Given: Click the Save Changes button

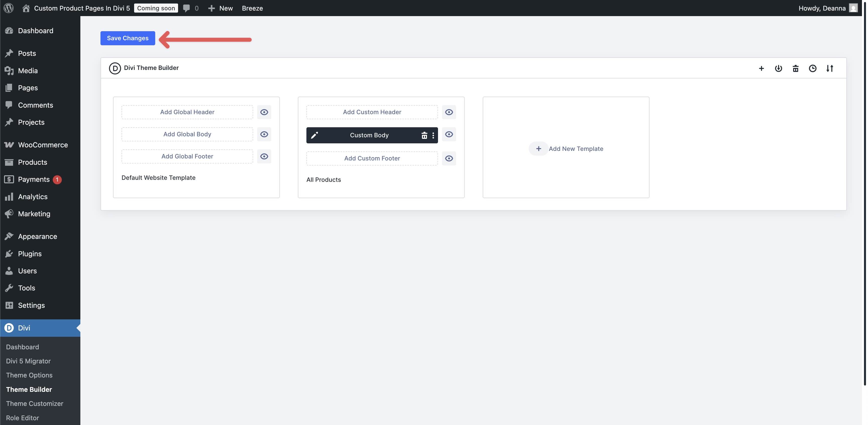Looking at the screenshot, I should (127, 38).
